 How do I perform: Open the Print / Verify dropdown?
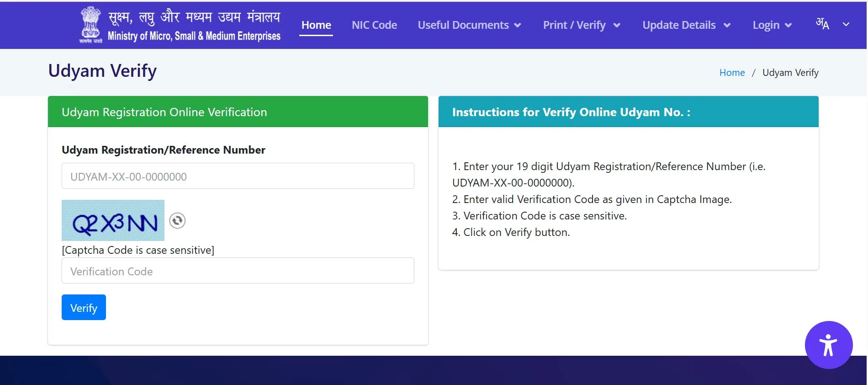pyautogui.click(x=582, y=25)
